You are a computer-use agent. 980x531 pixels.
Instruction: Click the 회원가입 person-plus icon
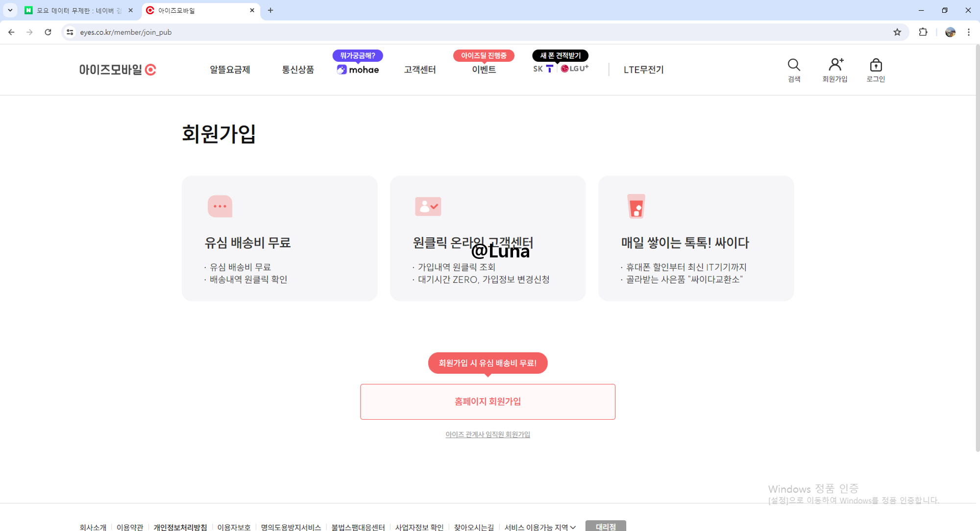point(835,65)
